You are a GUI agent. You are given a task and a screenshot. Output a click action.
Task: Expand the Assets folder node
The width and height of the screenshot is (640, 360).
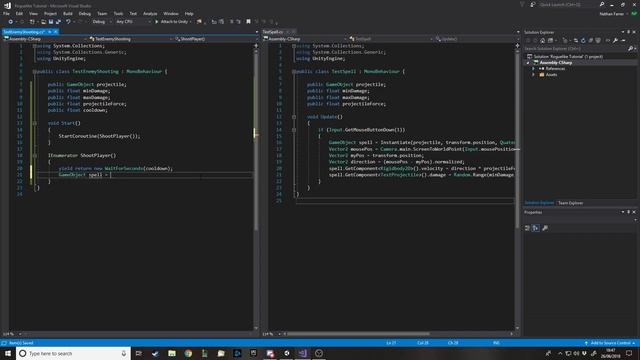coord(533,75)
